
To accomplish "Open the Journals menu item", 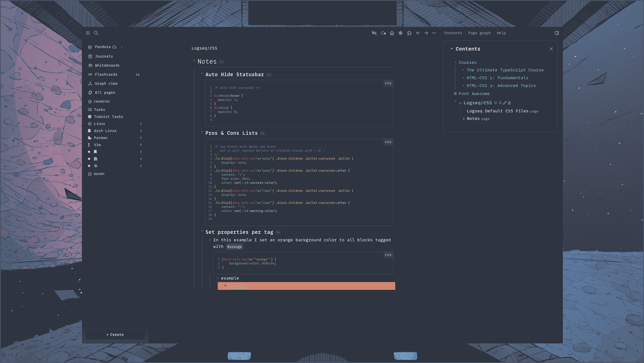I will 103,56.
